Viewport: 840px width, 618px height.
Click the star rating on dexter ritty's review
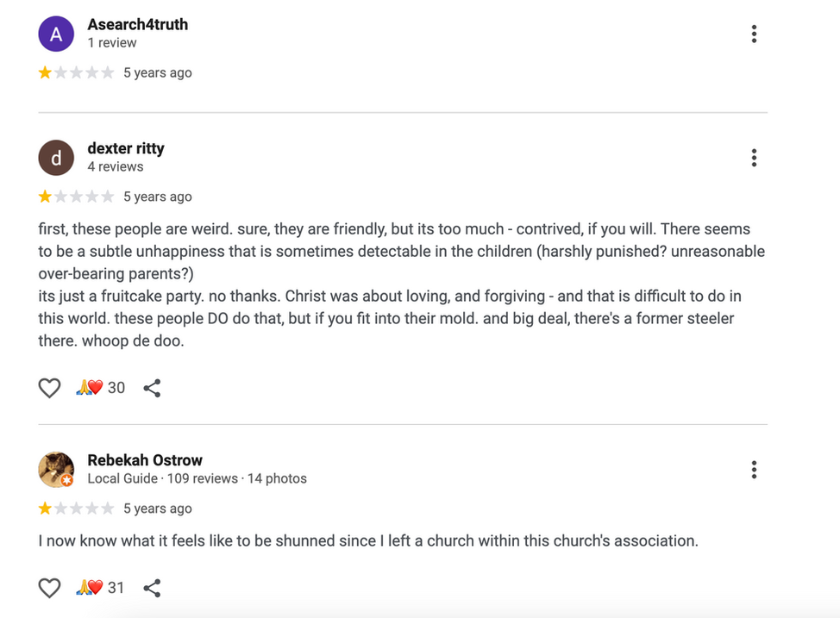pyautogui.click(x=76, y=197)
